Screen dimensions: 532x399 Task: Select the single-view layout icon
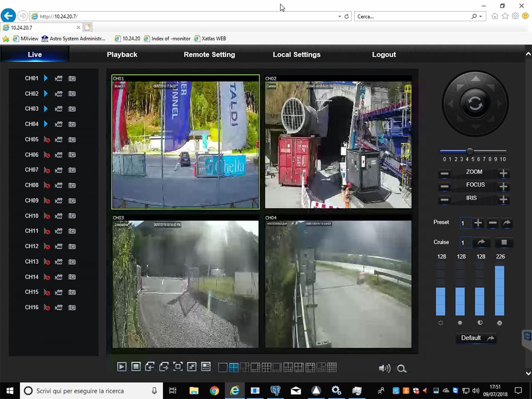pos(223,367)
